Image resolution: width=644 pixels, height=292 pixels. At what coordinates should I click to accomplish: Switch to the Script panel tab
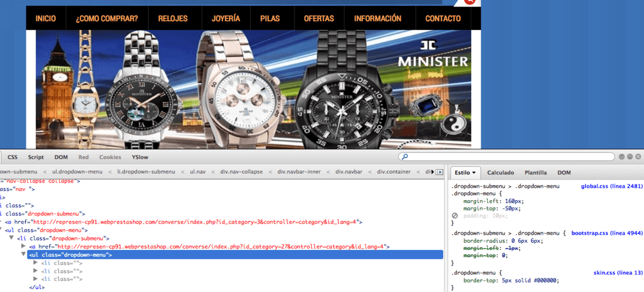tap(36, 157)
